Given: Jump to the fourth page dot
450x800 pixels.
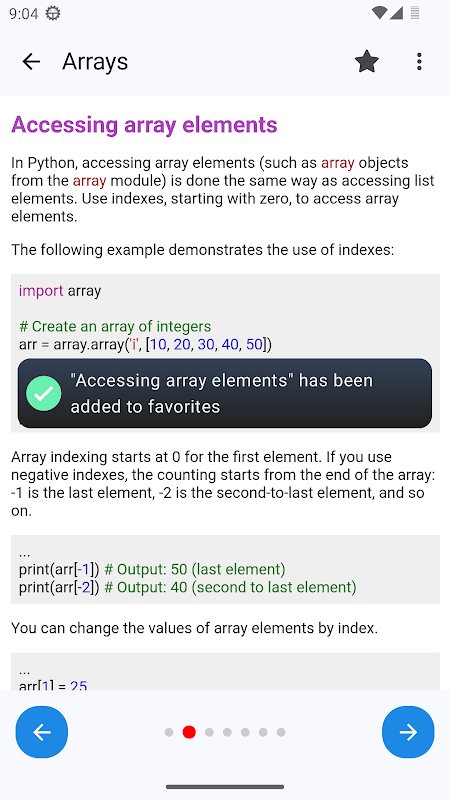Looking at the screenshot, I should coord(227,733).
